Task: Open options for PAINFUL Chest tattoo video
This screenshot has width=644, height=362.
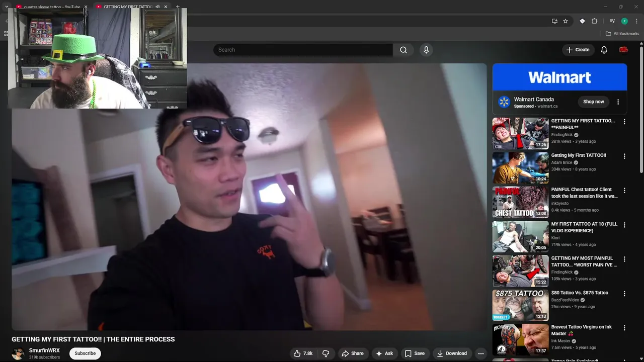Action: (x=624, y=191)
